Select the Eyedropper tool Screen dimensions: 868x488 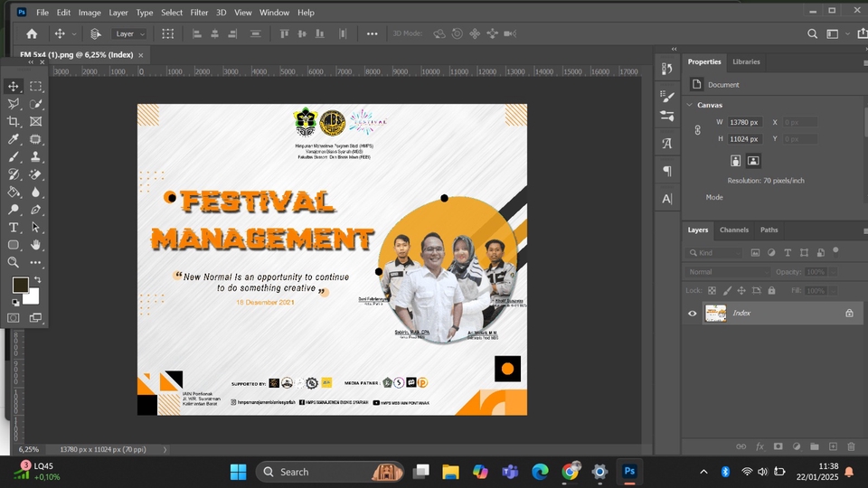pyautogui.click(x=14, y=139)
